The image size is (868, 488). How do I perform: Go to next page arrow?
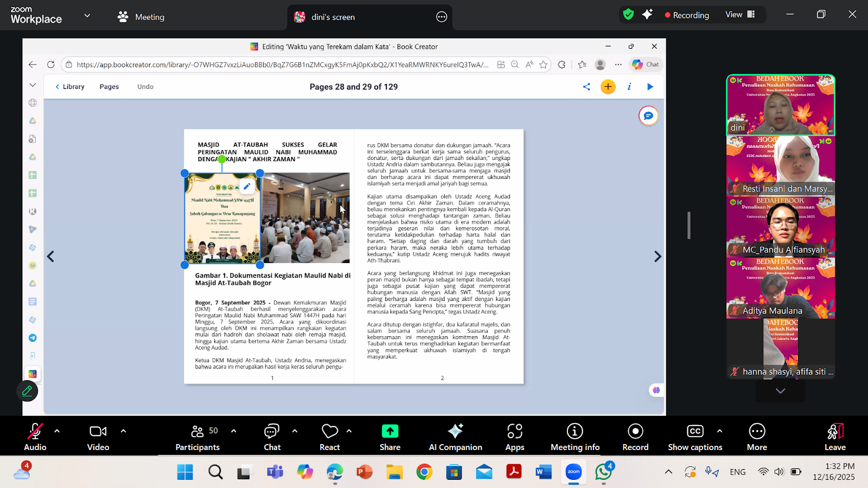(x=658, y=256)
